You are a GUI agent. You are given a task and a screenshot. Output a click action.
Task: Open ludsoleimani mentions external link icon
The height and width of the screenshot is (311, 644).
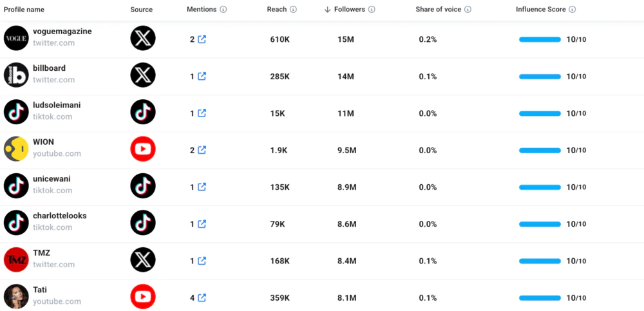202,113
